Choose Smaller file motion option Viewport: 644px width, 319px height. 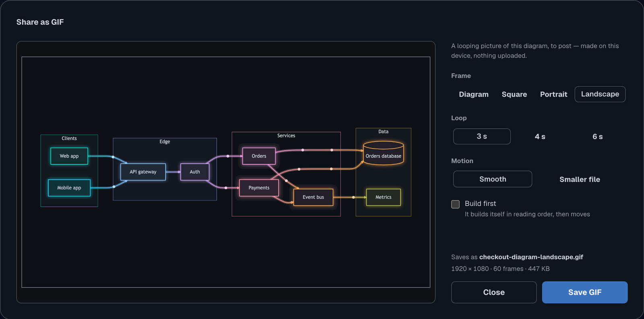click(580, 179)
